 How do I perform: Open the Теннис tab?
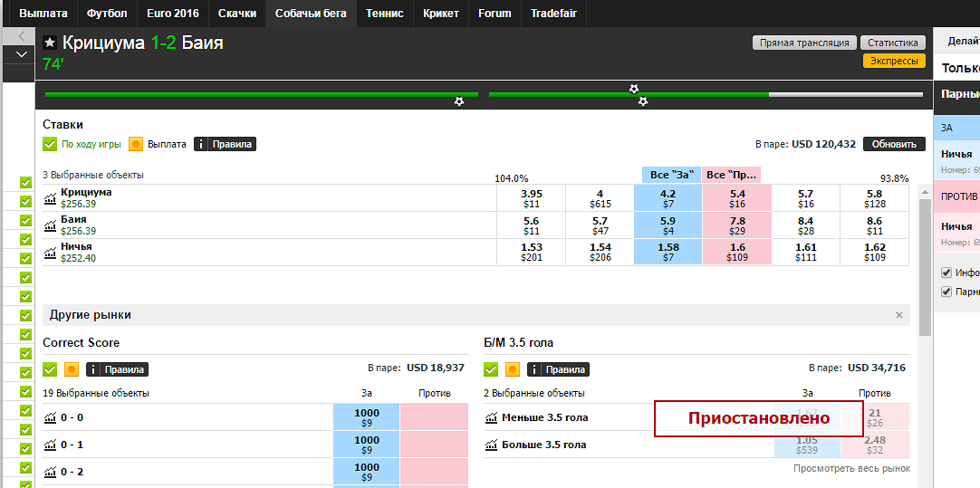click(385, 13)
